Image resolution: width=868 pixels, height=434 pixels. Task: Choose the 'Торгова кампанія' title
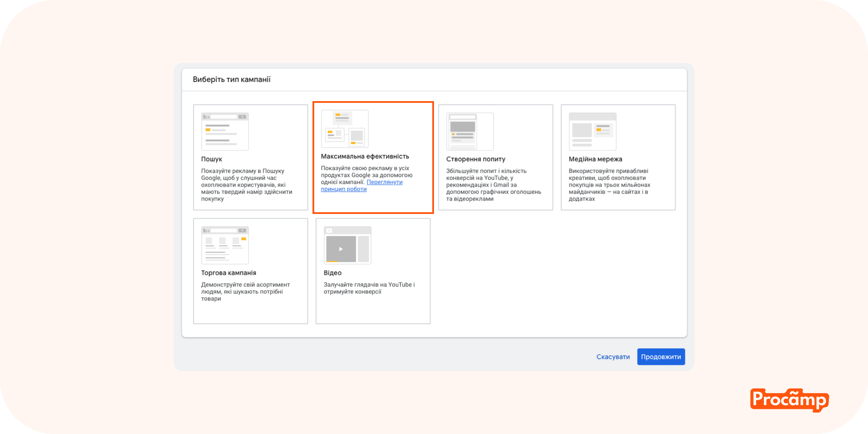pyautogui.click(x=228, y=273)
